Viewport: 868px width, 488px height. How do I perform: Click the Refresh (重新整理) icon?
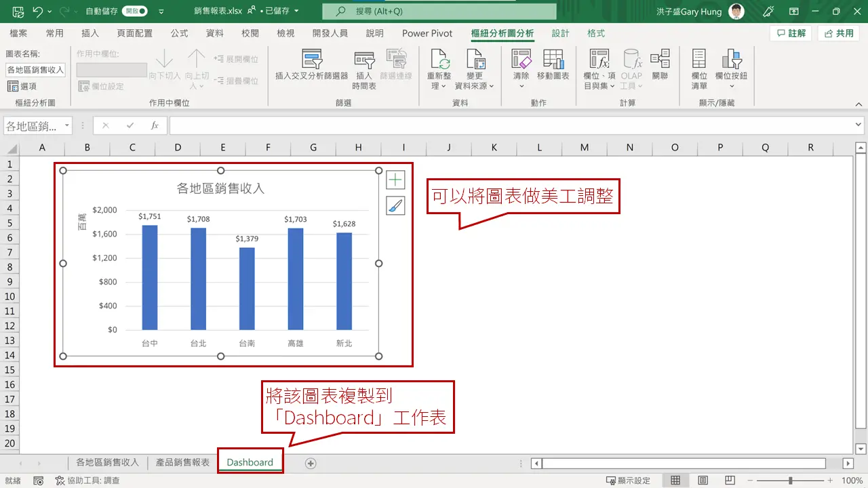coord(440,59)
